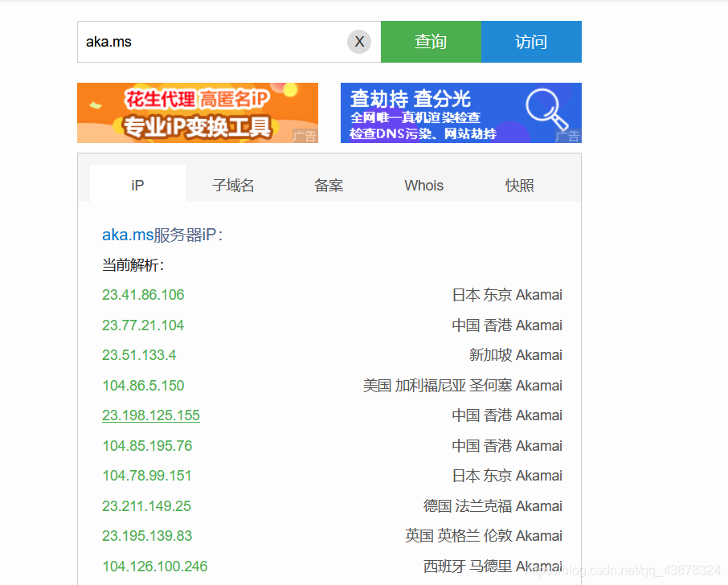Image resolution: width=728 pixels, height=585 pixels.
Task: Click the blue 访问 visit button
Action: coord(531,42)
